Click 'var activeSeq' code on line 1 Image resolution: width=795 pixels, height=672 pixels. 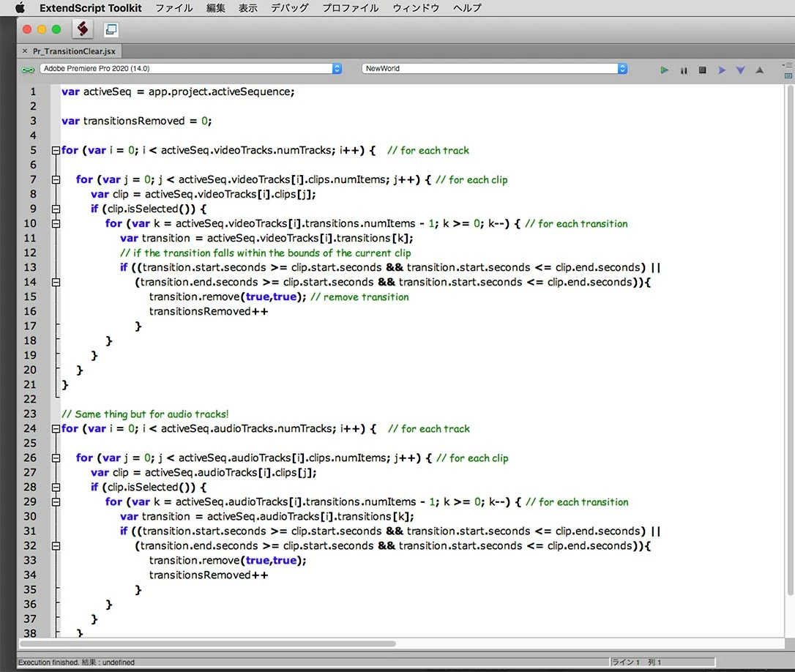(97, 92)
